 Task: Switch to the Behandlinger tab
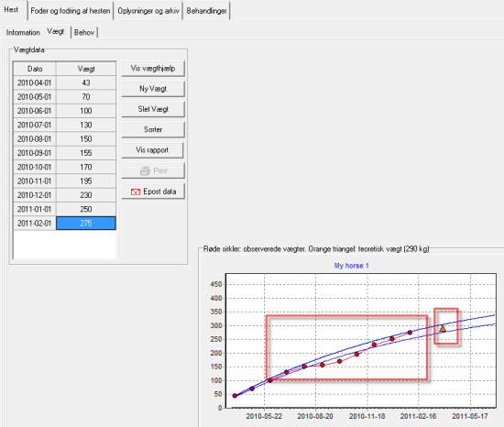point(206,11)
